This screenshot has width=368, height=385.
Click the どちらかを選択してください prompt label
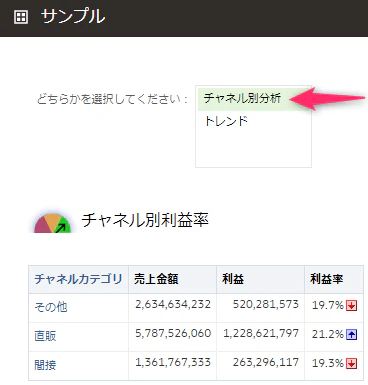pyautogui.click(x=112, y=99)
